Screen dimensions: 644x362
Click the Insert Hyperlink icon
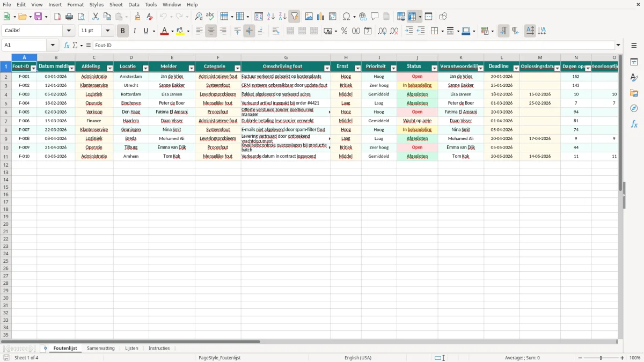[x=363, y=17]
